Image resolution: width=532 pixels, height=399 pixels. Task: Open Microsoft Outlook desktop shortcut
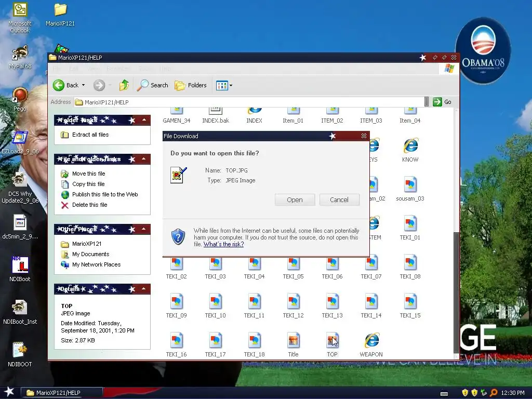(20, 18)
